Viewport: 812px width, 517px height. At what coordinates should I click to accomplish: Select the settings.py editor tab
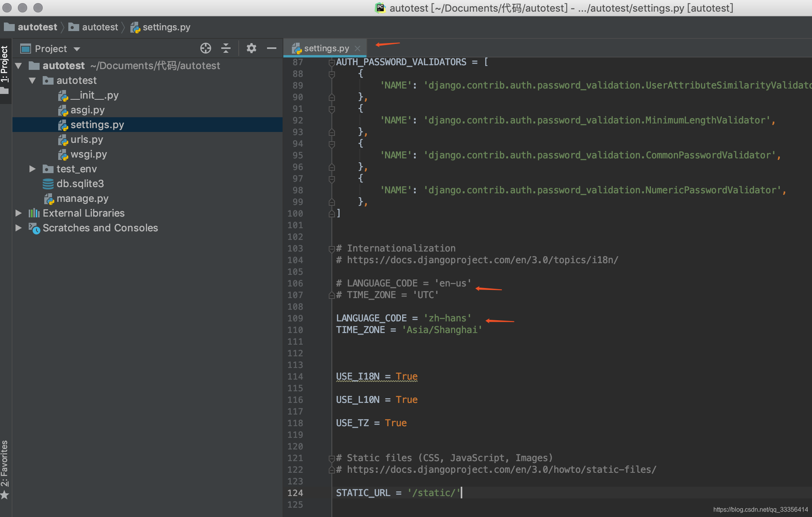(x=326, y=49)
